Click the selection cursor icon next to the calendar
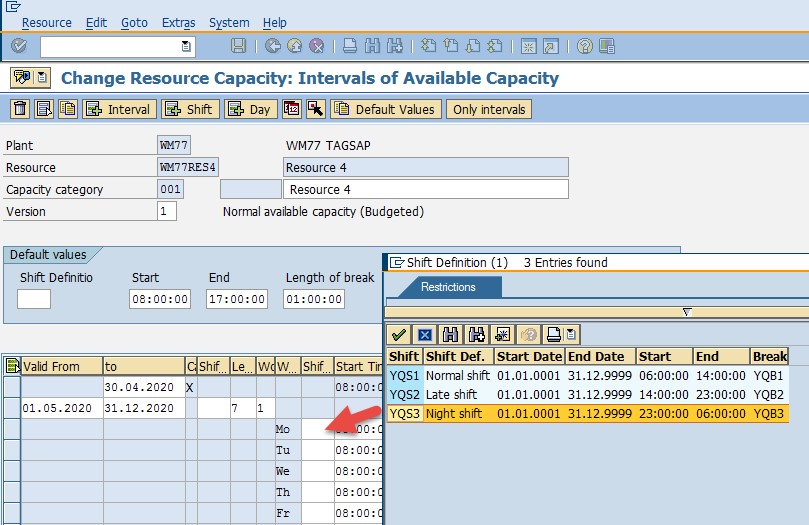 tap(315, 109)
